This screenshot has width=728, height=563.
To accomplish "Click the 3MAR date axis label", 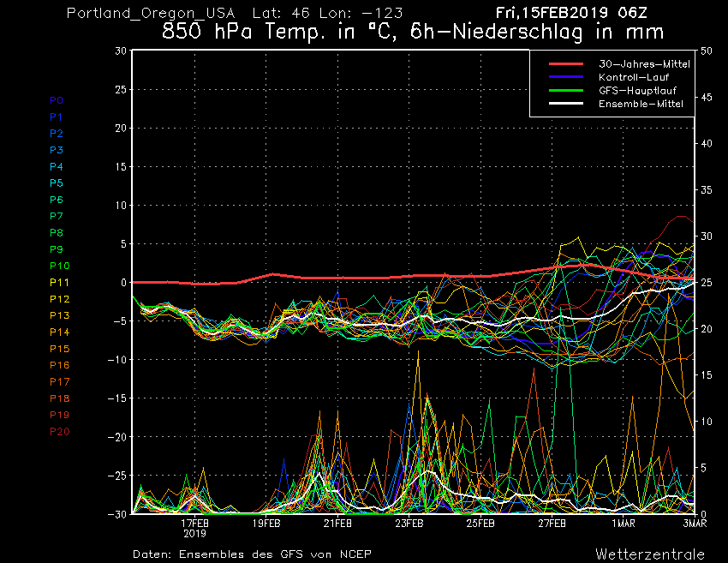I will 694,522.
